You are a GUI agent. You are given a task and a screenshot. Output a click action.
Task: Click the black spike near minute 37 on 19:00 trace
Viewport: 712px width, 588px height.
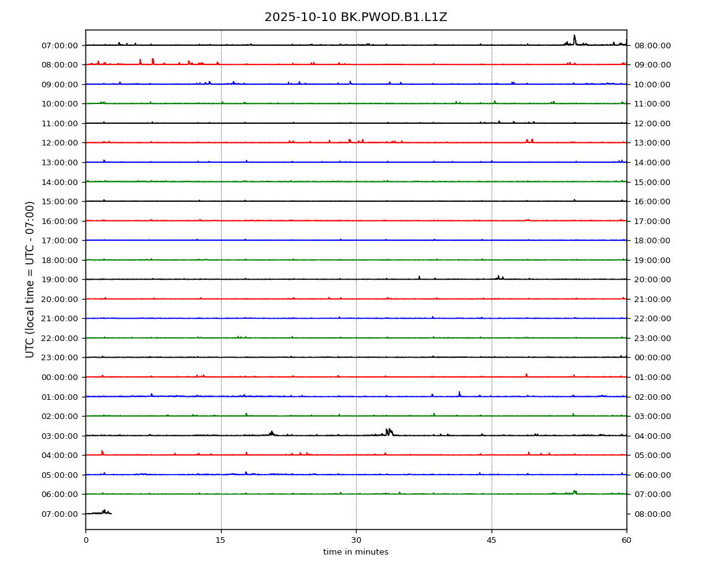click(x=419, y=277)
